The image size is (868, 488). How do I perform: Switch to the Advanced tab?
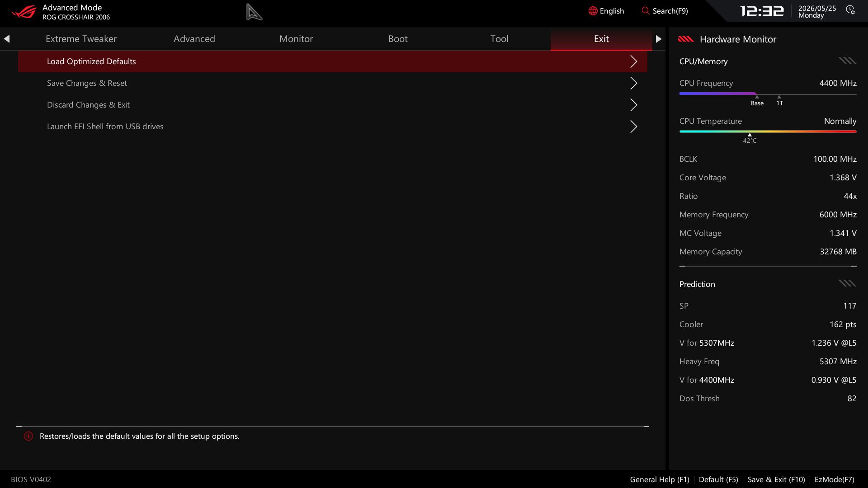pos(194,39)
